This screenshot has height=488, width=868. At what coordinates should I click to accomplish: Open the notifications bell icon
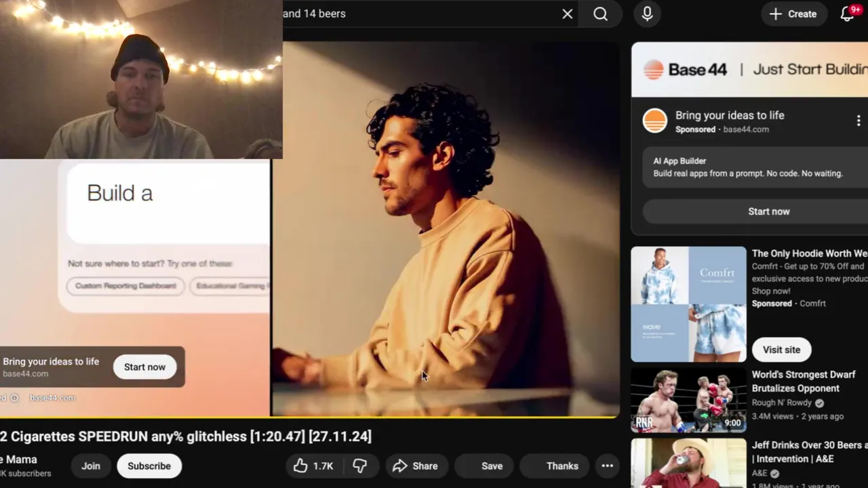point(847,14)
